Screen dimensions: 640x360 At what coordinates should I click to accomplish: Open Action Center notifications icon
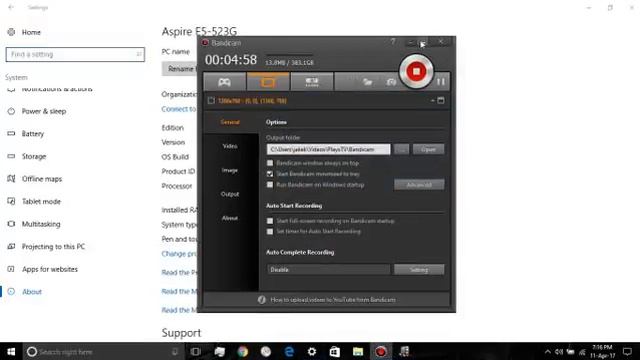[627, 351]
